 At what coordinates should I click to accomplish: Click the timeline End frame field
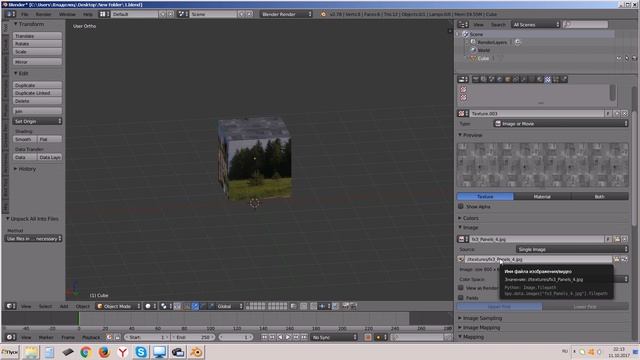[x=193, y=337]
